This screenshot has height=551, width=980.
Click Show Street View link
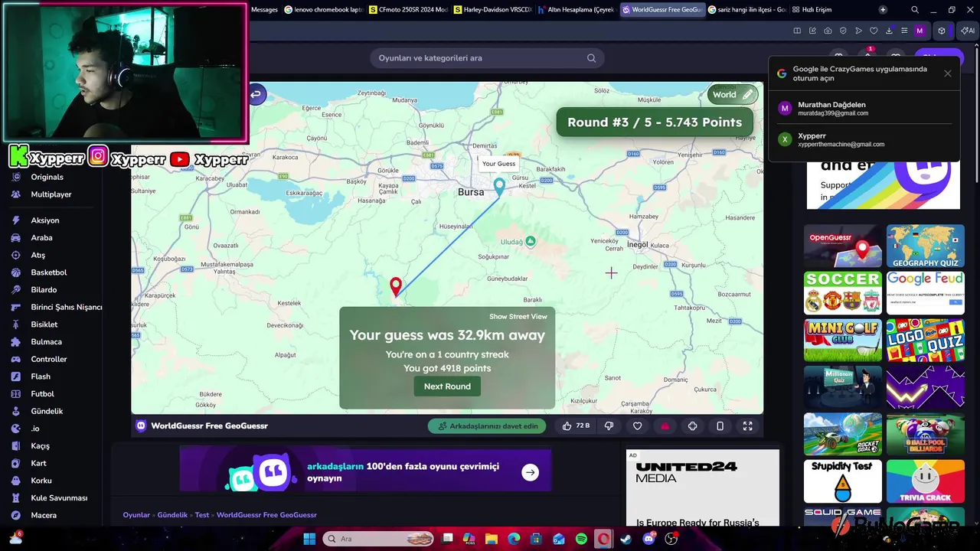tap(518, 317)
